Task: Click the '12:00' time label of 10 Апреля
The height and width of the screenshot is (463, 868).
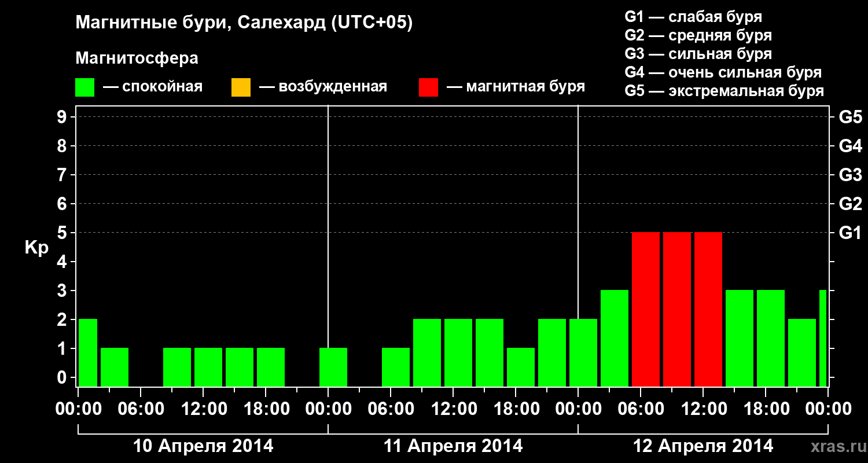Action: 203,409
